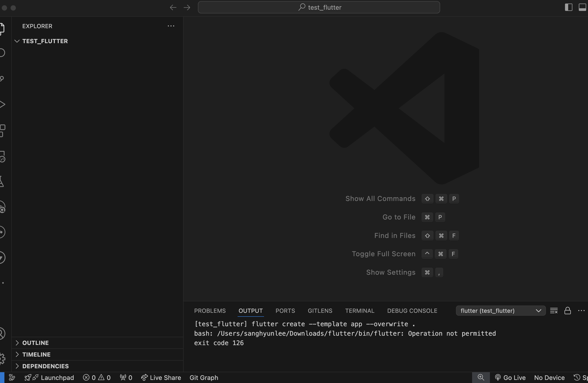Expand the OUTLINE section
This screenshot has width=588, height=383.
tap(97, 343)
